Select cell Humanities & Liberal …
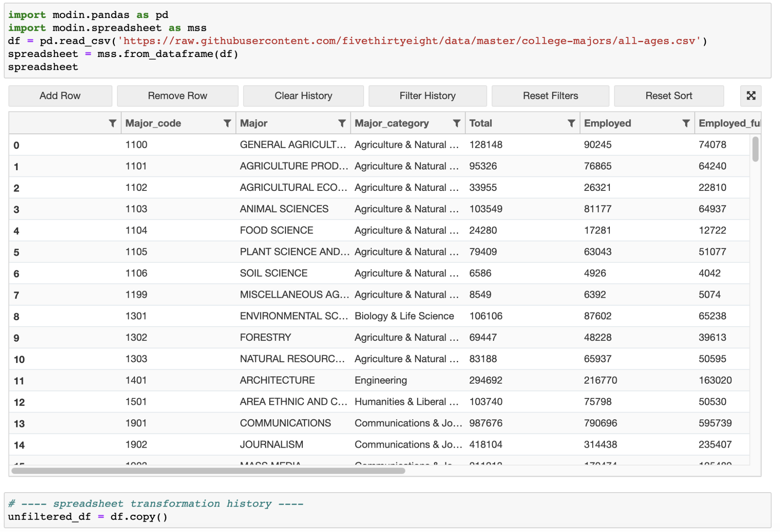The height and width of the screenshot is (532, 780). pos(408,402)
